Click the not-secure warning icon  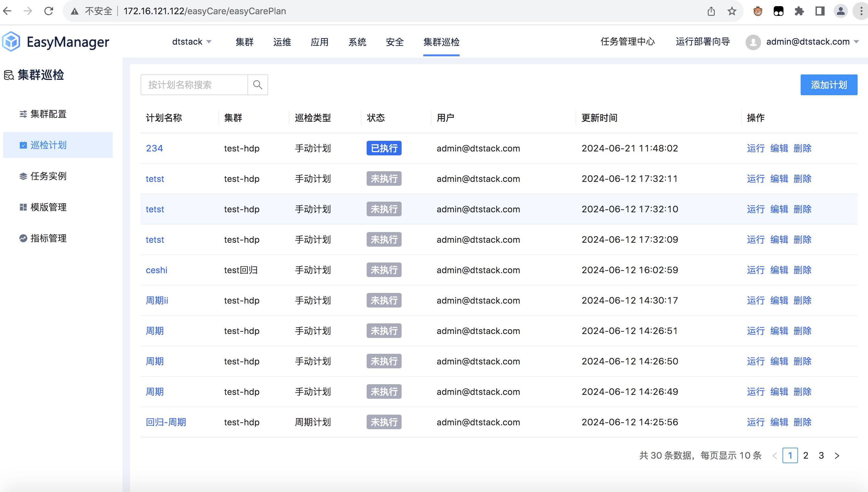[75, 11]
